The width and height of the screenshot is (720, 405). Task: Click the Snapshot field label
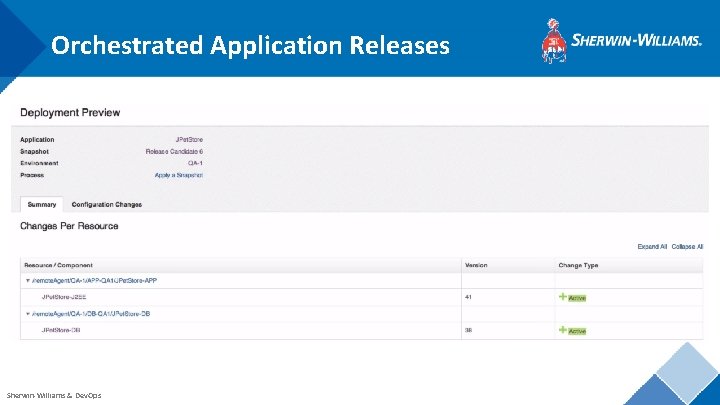point(34,152)
